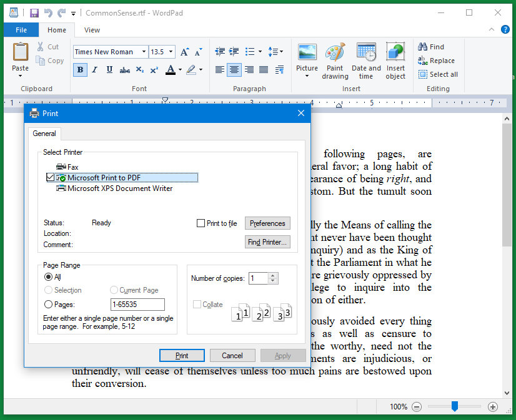Apply Subscript formatting
Image resolution: width=516 pixels, height=420 pixels.
coord(140,70)
